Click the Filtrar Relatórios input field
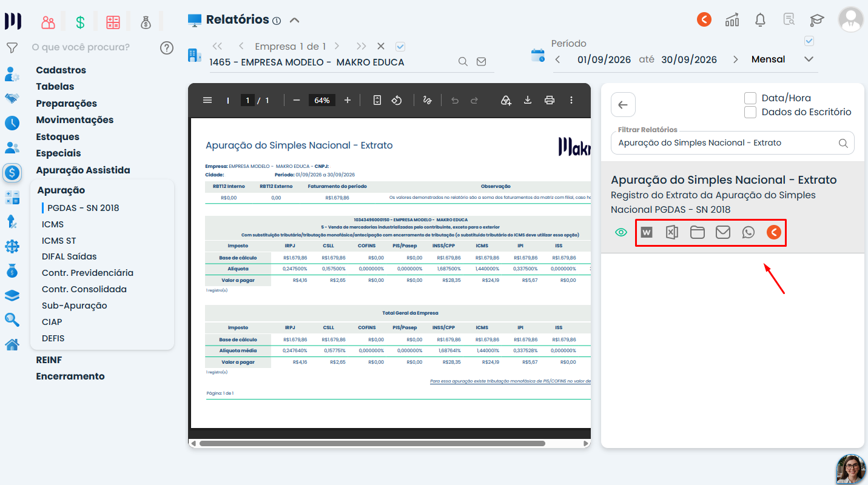This screenshot has height=485, width=868. 732,143
